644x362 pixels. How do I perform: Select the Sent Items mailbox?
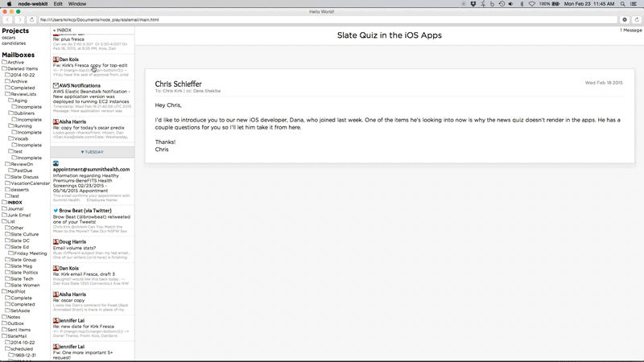19,330
